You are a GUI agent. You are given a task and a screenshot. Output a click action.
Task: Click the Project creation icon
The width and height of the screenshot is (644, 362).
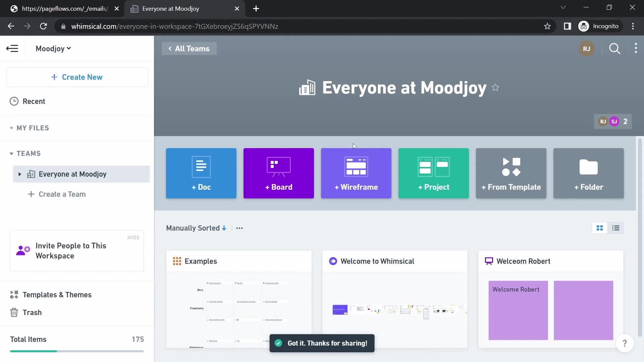tap(433, 173)
